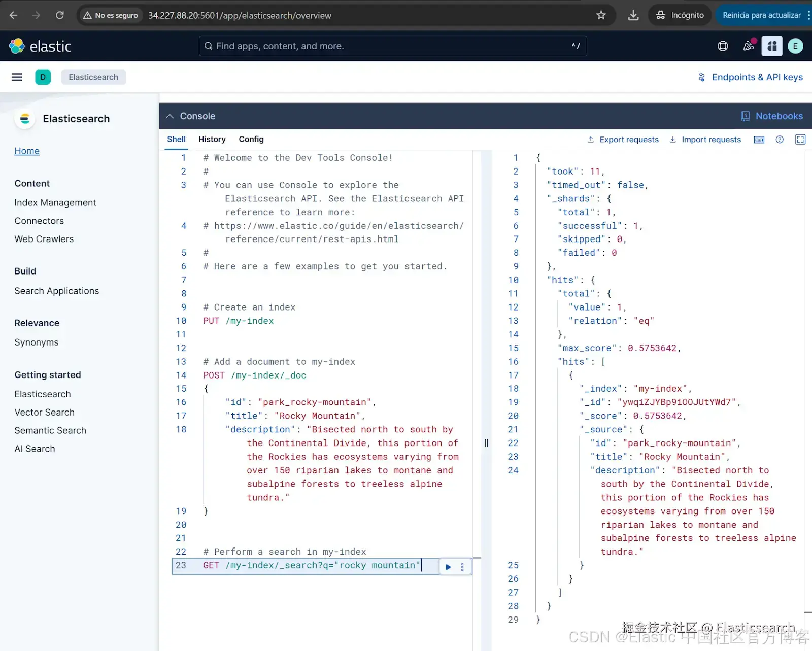Open the help menu lifebuoy icon
Viewport: 812px width, 651px height.
coord(723,46)
